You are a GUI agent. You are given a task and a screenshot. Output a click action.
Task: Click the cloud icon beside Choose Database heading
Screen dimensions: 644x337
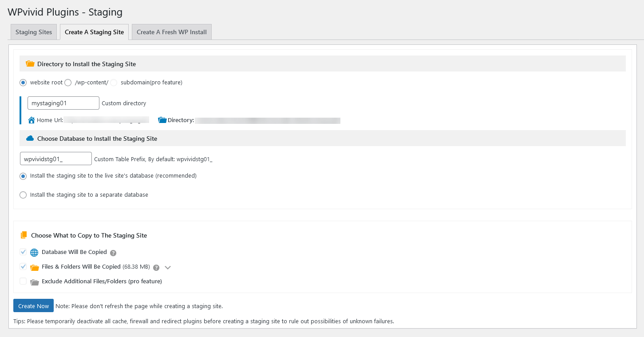(30, 139)
